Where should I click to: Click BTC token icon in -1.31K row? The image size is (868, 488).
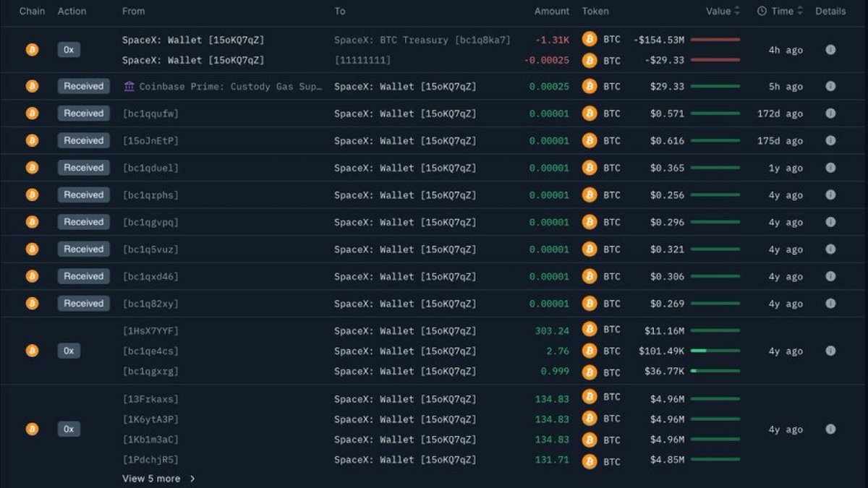pyautogui.click(x=590, y=39)
